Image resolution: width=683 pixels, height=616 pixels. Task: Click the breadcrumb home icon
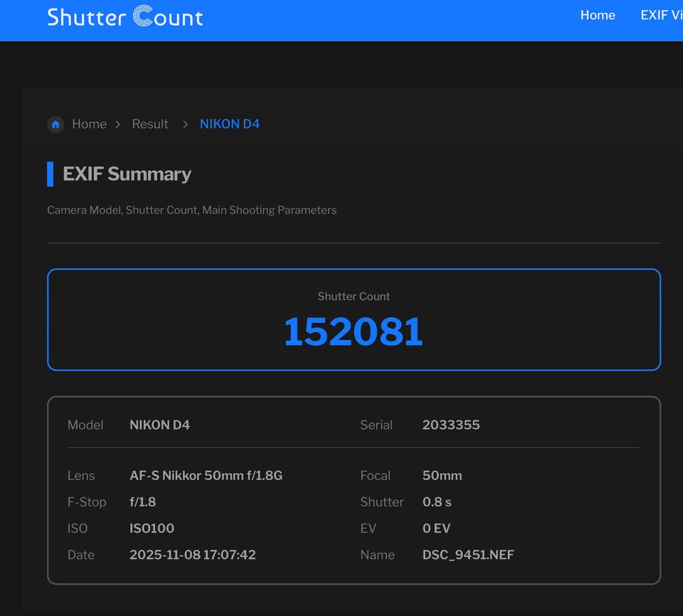(x=55, y=124)
